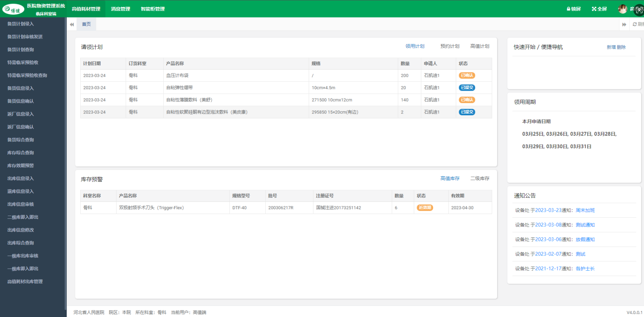Open the 智能柜管理 top menu
The width and height of the screenshot is (644, 317).
click(153, 9)
